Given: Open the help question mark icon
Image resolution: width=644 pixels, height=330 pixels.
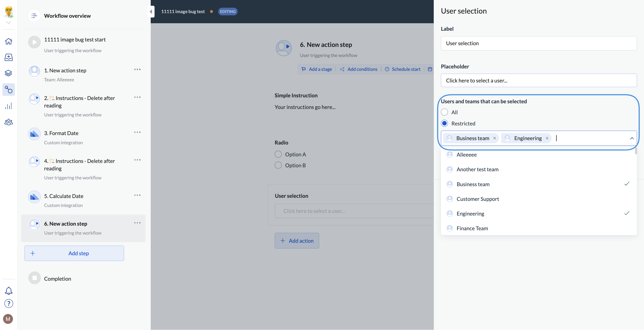Looking at the screenshot, I should tap(9, 303).
